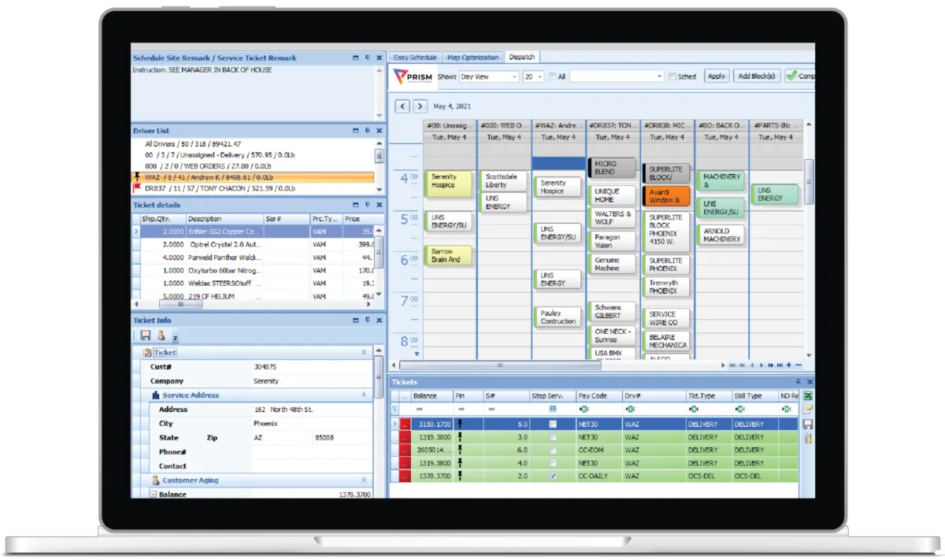Pin the Driver List panel
This screenshot has height=560, width=945.
click(x=368, y=131)
